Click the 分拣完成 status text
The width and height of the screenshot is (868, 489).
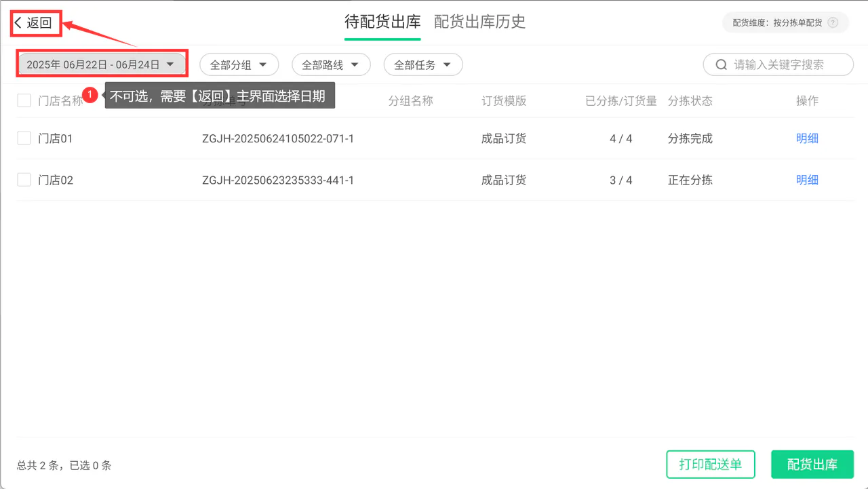[x=690, y=138]
